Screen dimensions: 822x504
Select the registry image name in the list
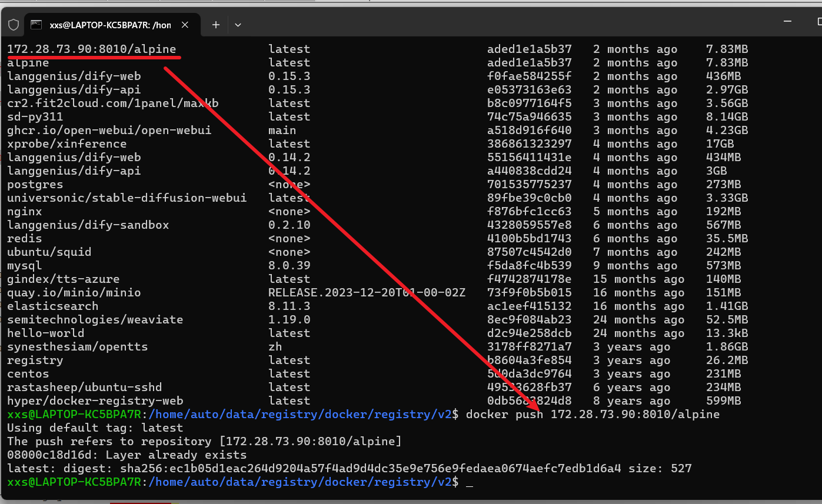(35, 361)
